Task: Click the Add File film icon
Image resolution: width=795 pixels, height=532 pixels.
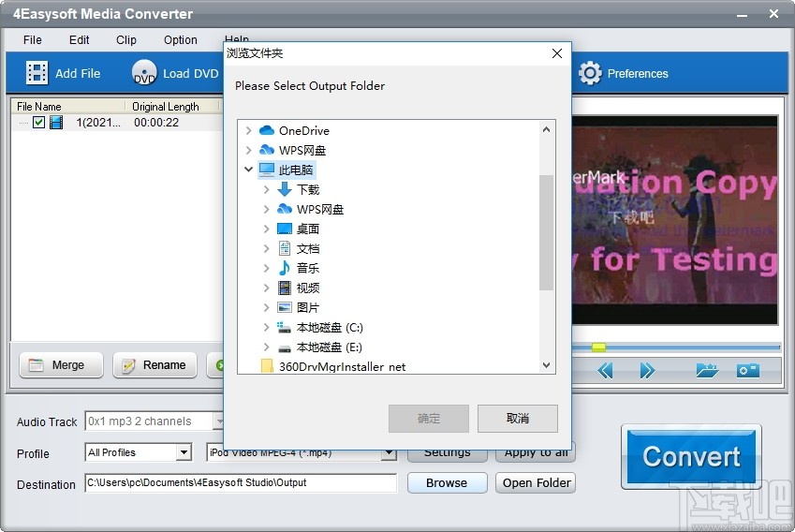Action: point(37,73)
